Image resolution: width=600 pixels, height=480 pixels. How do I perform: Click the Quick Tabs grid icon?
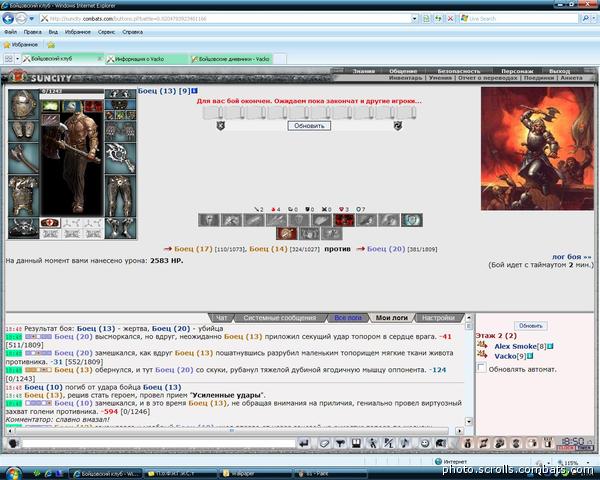8,59
